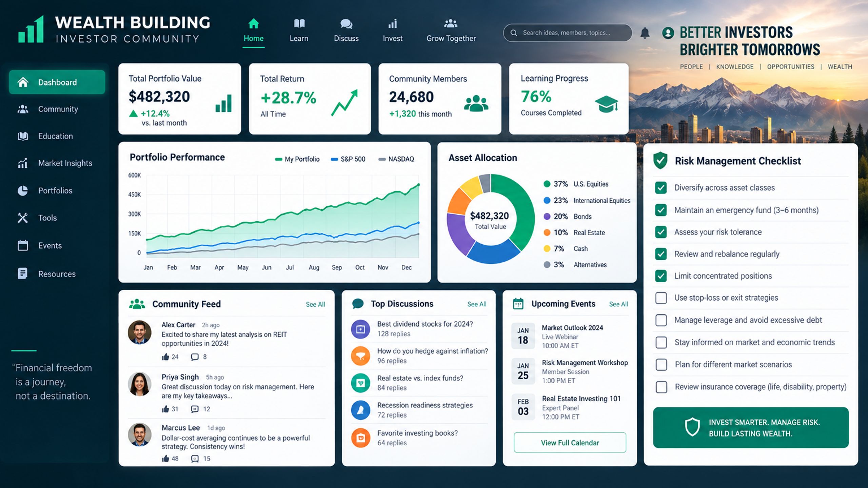Uncheck 'Diversify across asset classes'
This screenshot has height=488, width=868.
661,188
